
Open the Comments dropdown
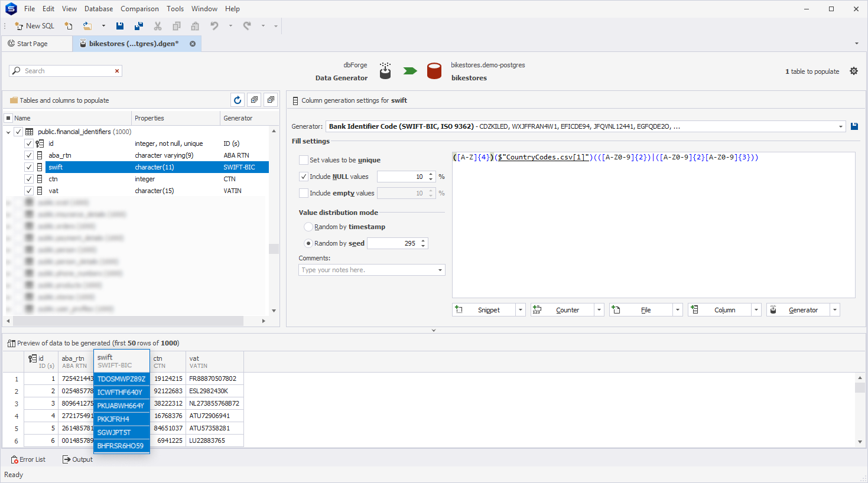(x=440, y=270)
